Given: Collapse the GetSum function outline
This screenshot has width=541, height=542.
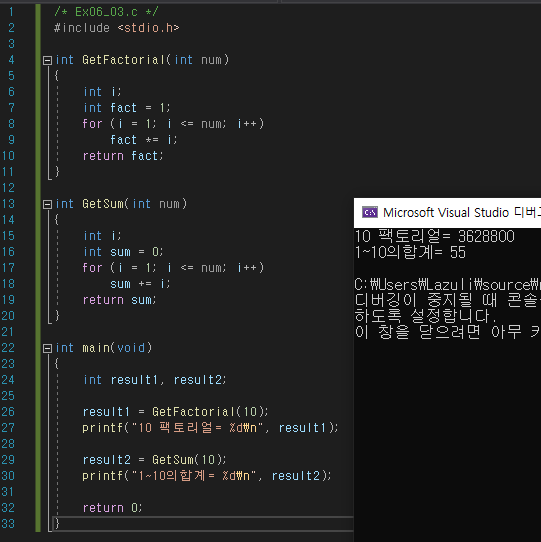Looking at the screenshot, I should (47, 205).
